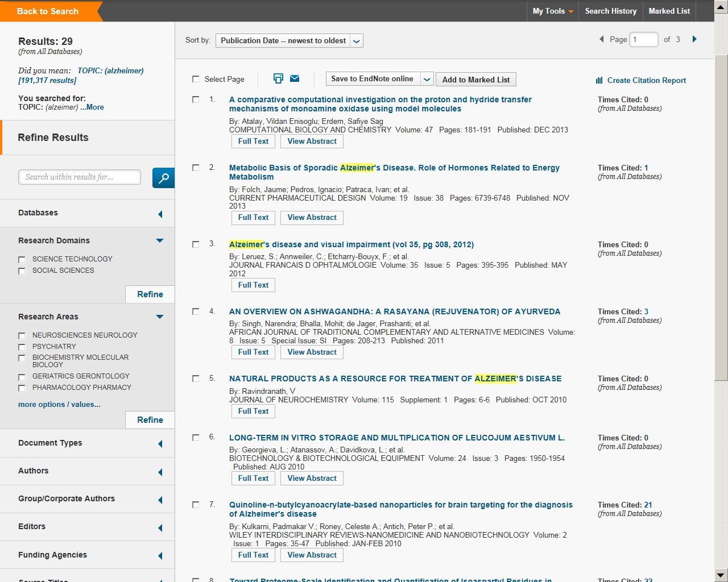Open the Quinoline nanoparticles article title
The image size is (728, 582).
coord(401,509)
